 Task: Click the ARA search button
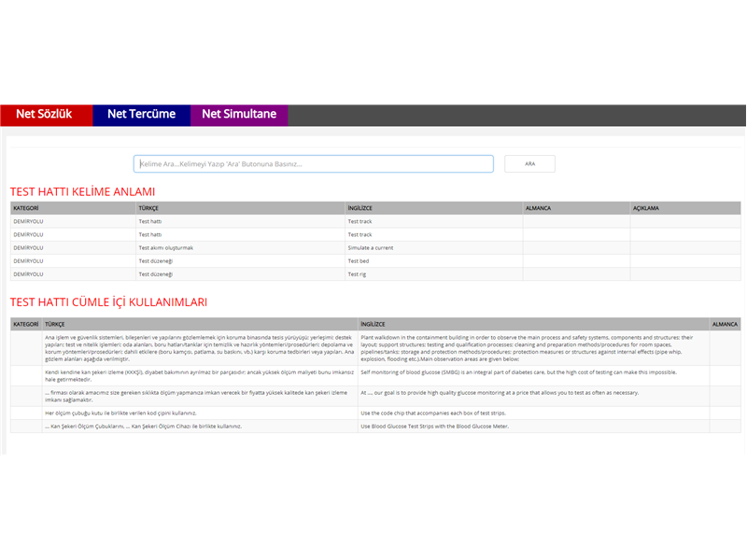pyautogui.click(x=529, y=164)
